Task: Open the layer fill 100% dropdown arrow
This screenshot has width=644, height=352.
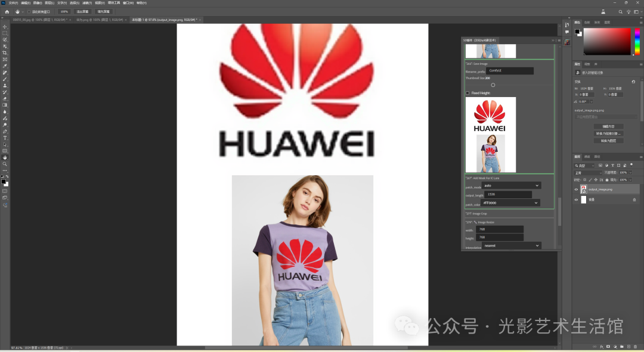Action: (630, 180)
